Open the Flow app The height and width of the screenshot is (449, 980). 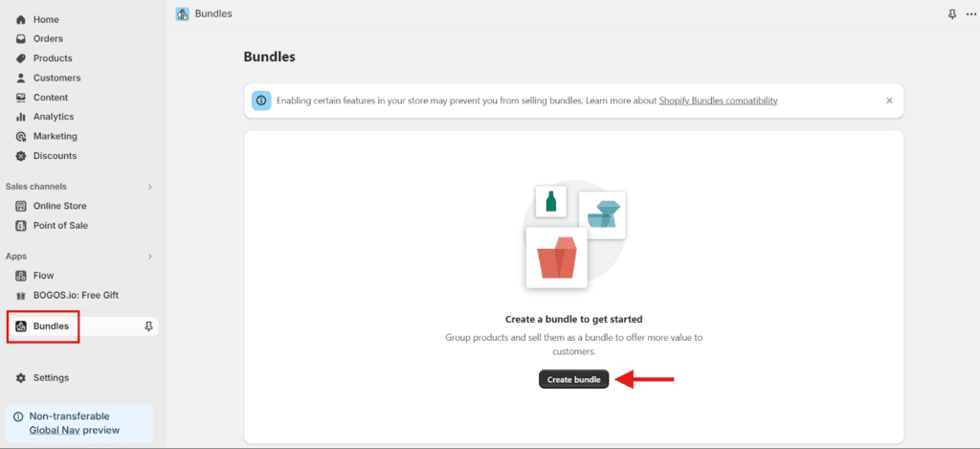[43, 276]
